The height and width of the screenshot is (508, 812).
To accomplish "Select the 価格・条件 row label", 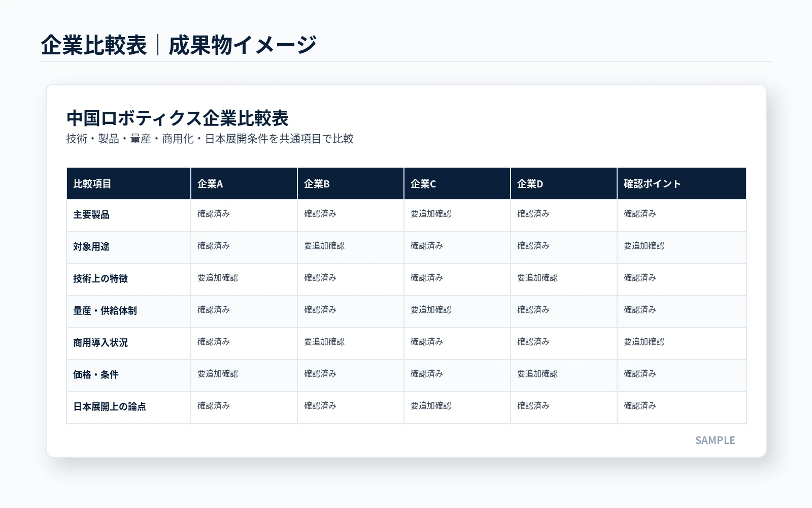I will tap(96, 375).
